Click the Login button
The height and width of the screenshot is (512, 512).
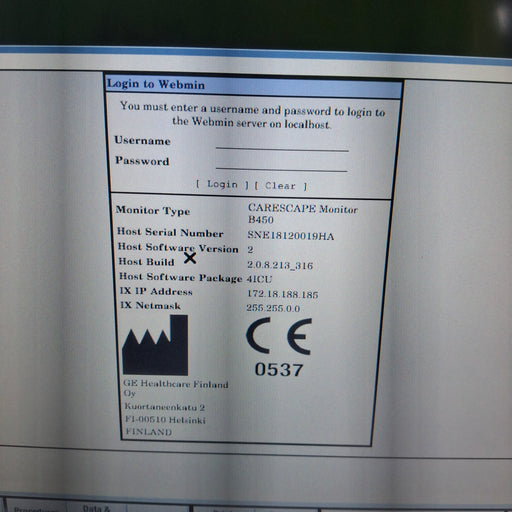pyautogui.click(x=222, y=184)
